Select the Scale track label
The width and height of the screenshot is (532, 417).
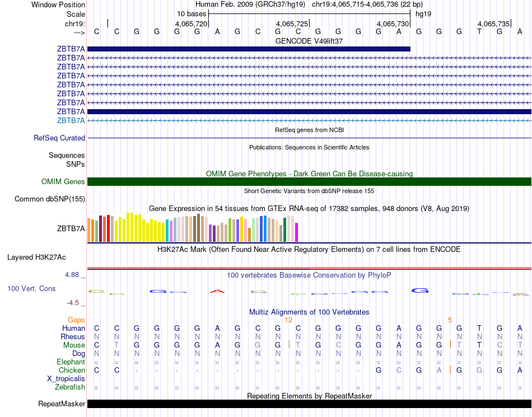[x=76, y=14]
